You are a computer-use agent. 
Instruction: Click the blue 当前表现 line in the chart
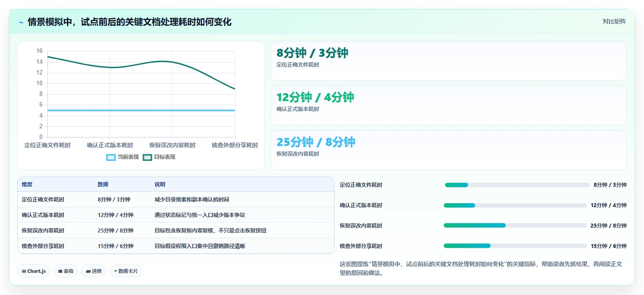[x=141, y=110]
